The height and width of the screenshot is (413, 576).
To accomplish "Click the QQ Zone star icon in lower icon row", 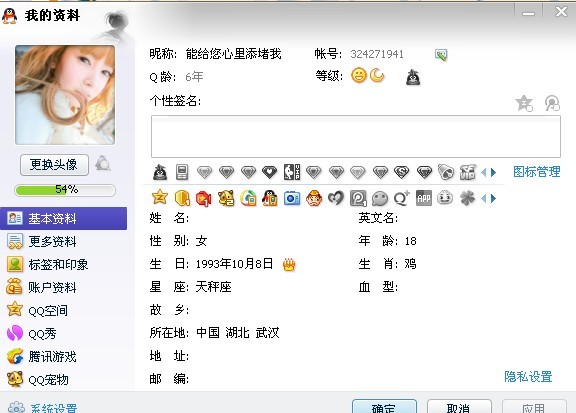I will (160, 198).
